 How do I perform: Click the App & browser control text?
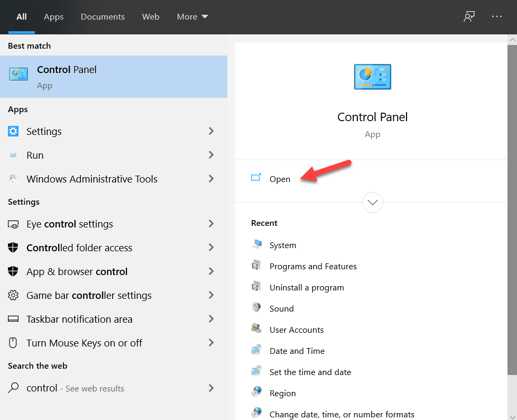(x=77, y=271)
